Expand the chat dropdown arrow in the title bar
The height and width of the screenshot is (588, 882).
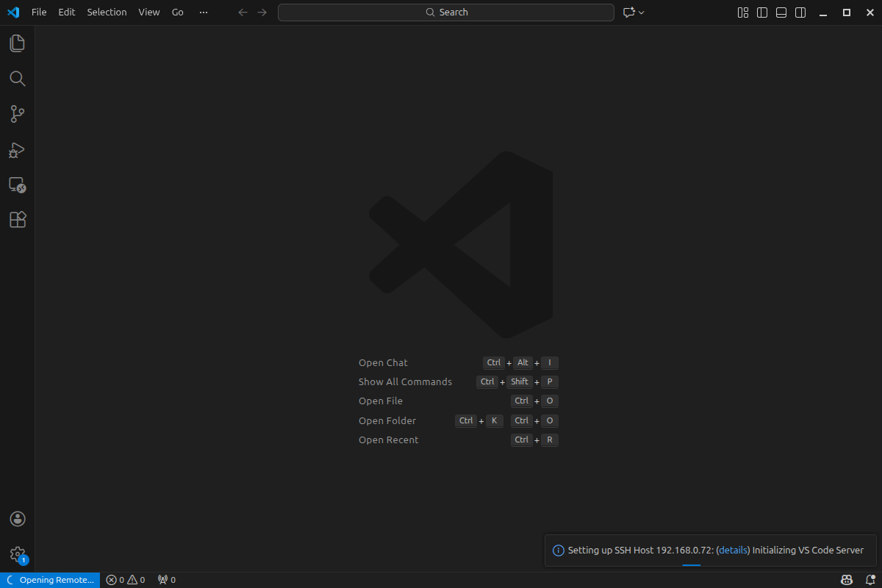coord(642,12)
